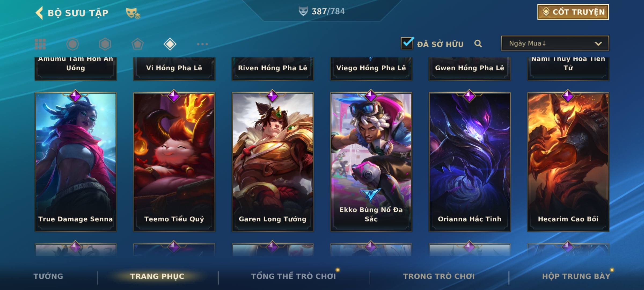Open the Ngày Mua sort dropdown
This screenshot has width=644, height=290.
tap(555, 43)
